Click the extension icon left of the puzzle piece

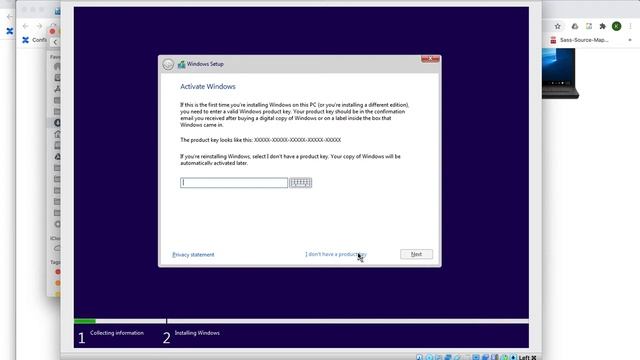pos(589,26)
